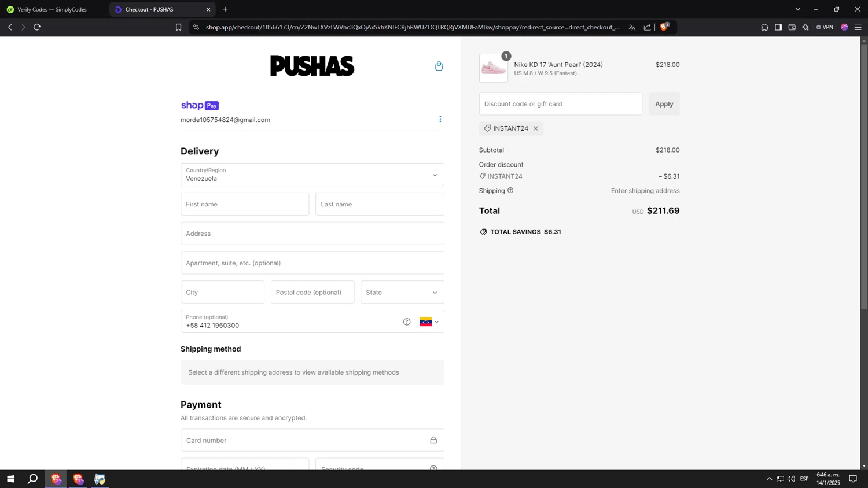
Task: Bookmark this page
Action: [x=178, y=27]
